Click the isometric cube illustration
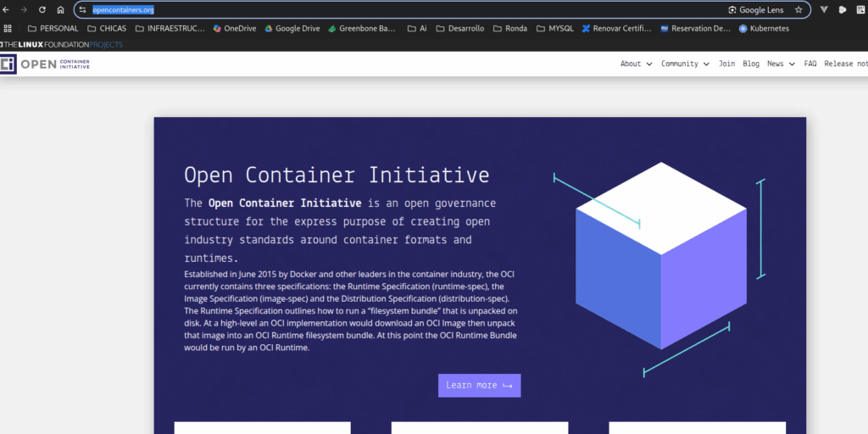Screen dimensions: 868x434 pyautogui.click(x=661, y=256)
